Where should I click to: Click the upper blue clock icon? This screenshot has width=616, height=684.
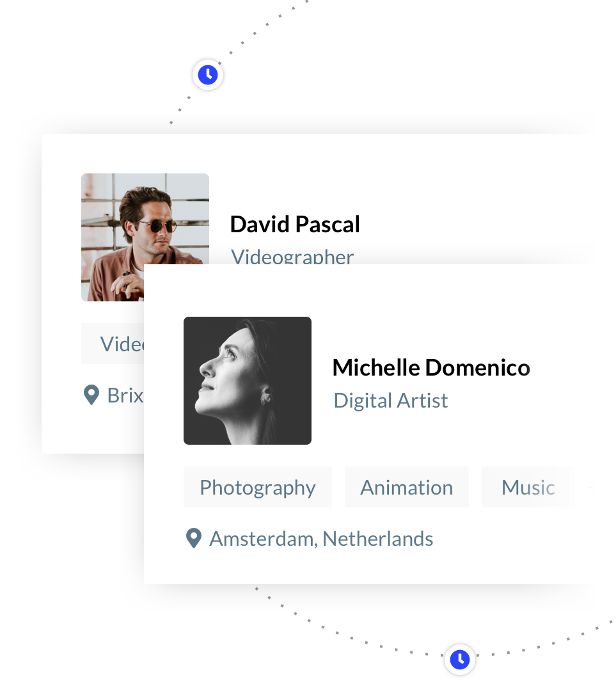(208, 75)
